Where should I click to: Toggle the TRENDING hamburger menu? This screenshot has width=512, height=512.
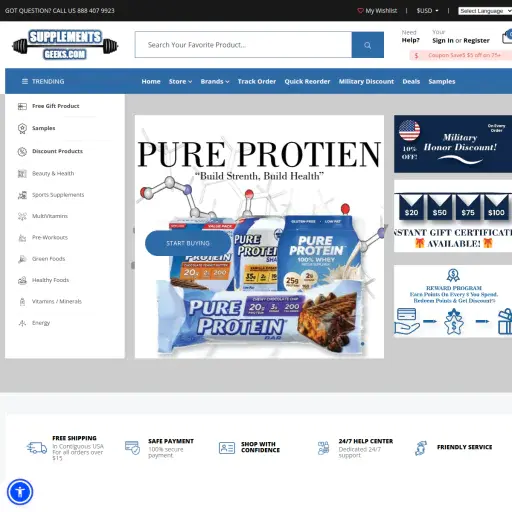(x=25, y=81)
